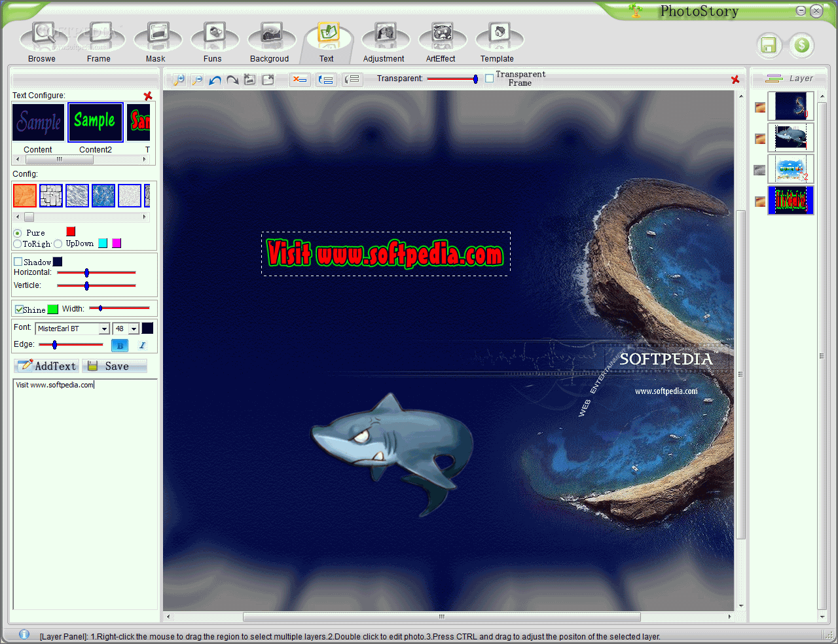Open the Funs tab
The image size is (838, 644).
[213, 42]
